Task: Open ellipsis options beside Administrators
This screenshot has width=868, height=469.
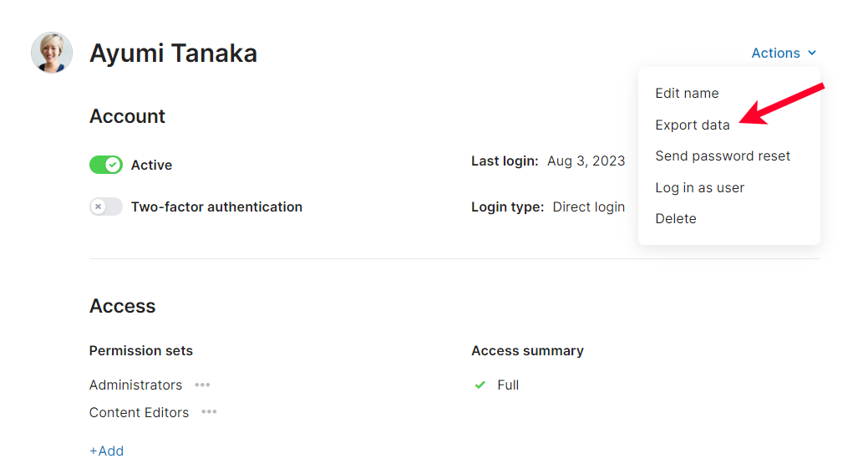Action: [202, 385]
